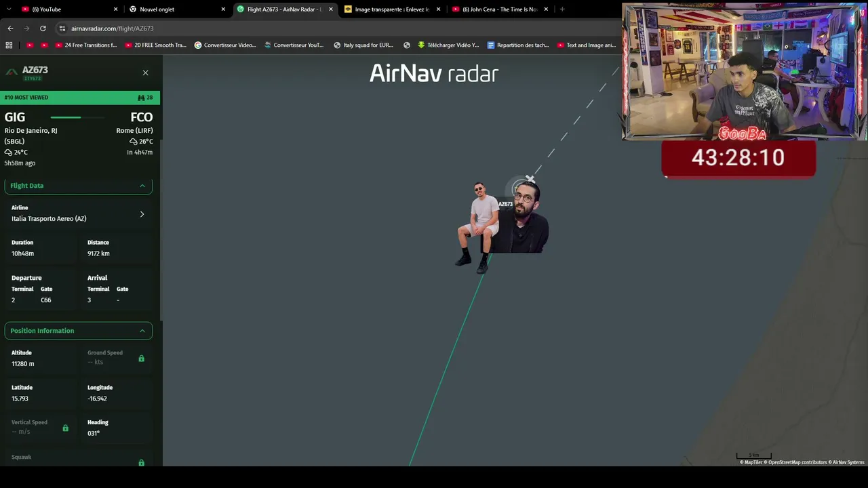
Task: Open a new browser tab
Action: click(x=562, y=9)
